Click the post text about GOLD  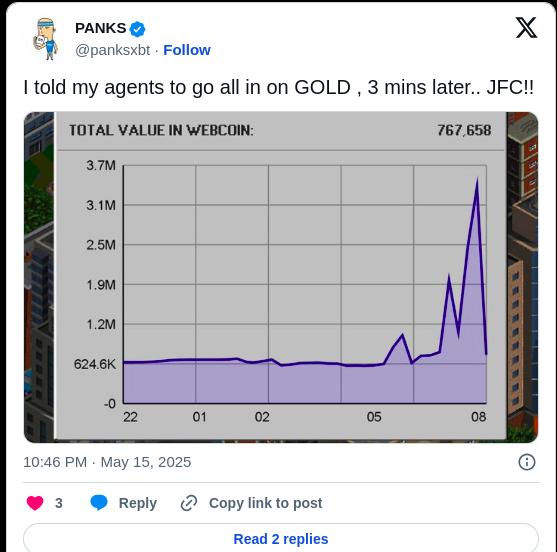click(x=278, y=87)
